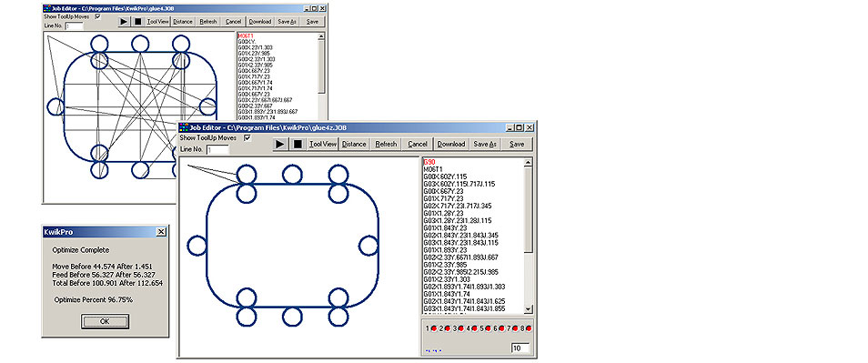This screenshot has width=868, height=363.
Task: Click the red indicator next to number 7
Action: [515, 328]
